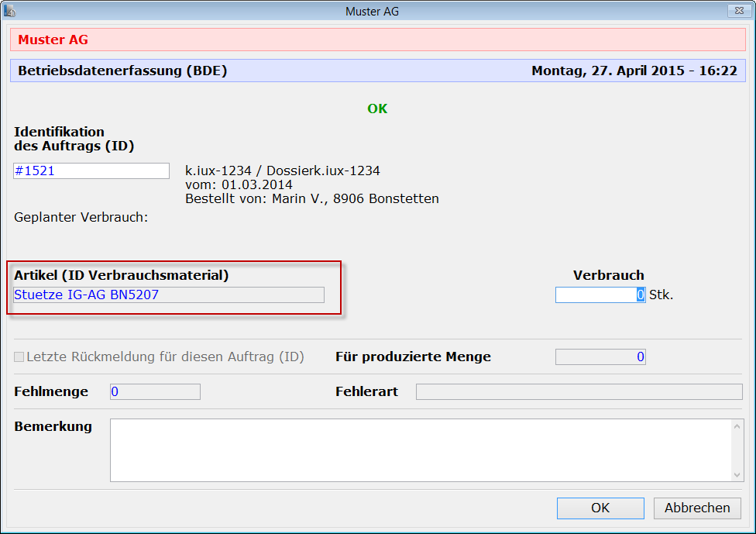This screenshot has height=534, width=756.
Task: Click the Betriebsdatenerfassung (BDE) header text
Action: 122,71
